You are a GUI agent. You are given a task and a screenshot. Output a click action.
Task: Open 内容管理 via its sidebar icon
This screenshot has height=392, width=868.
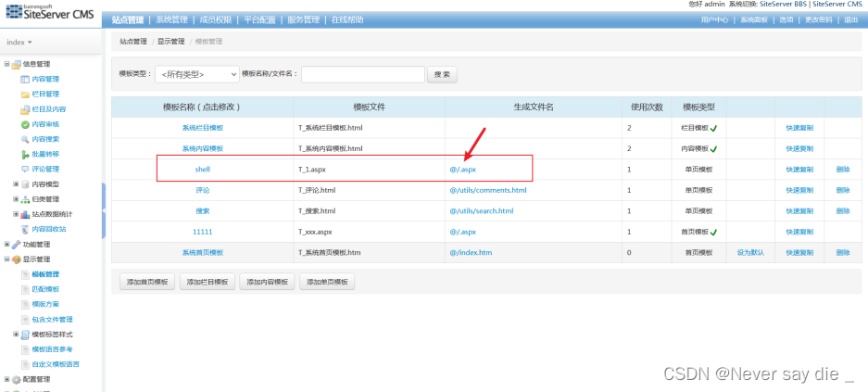coord(25,79)
